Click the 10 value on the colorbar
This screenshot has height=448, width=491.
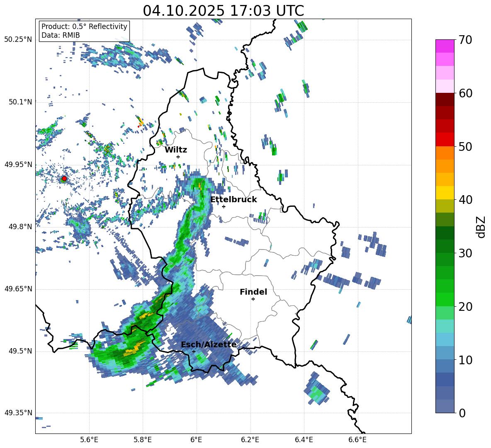465,360
